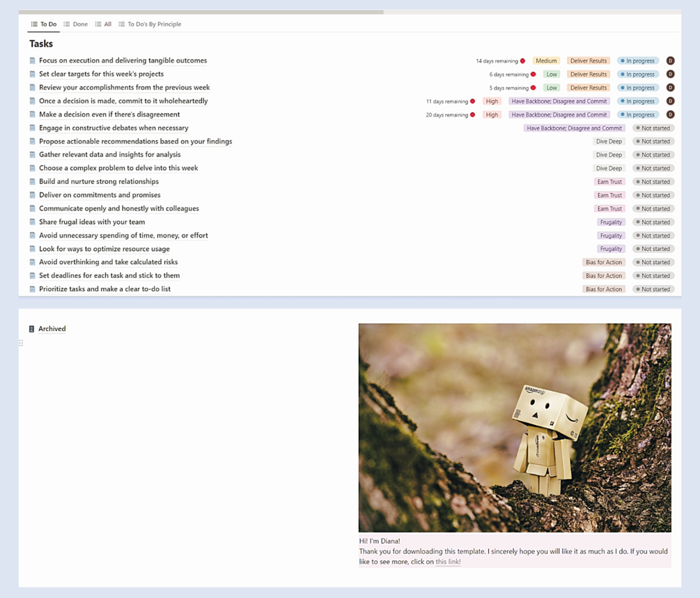Click the Archived page icon
The width and height of the screenshot is (700, 598).
click(x=32, y=329)
